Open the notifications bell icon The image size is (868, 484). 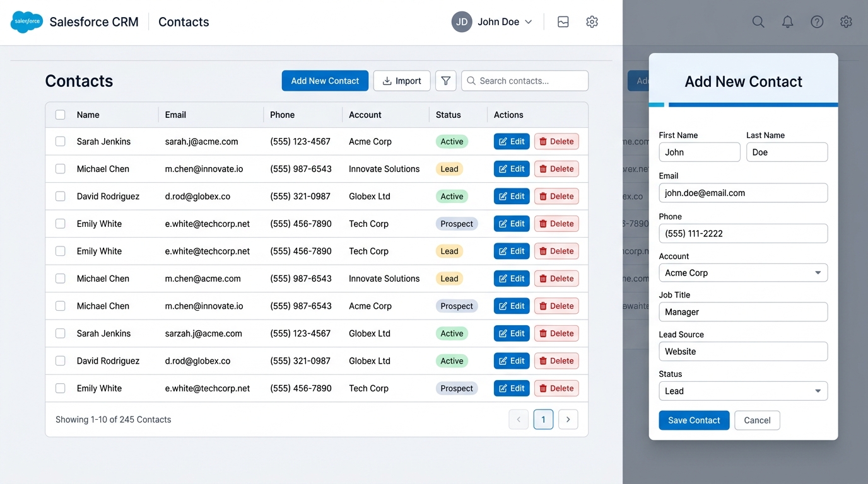(x=788, y=21)
